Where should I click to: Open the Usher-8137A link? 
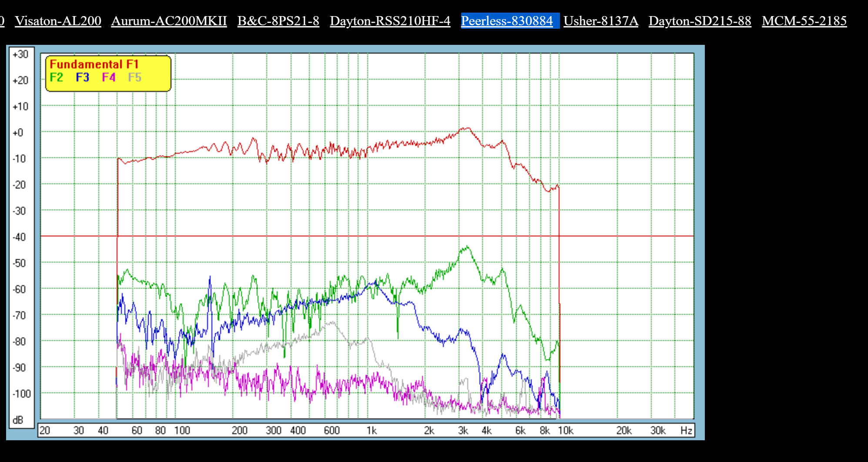point(601,20)
